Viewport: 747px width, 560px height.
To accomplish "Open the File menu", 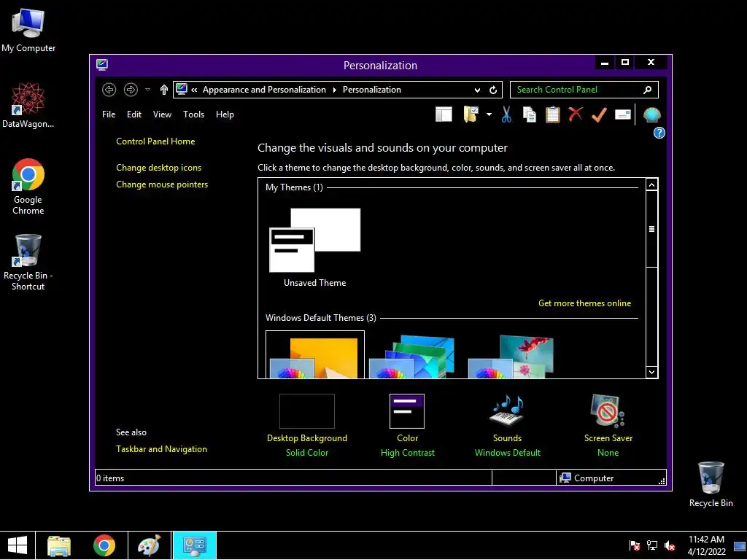I will [x=109, y=114].
